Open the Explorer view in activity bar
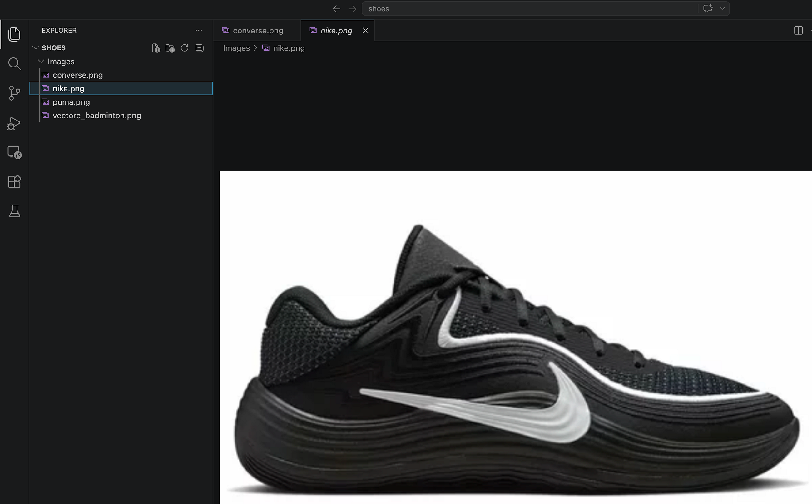812x504 pixels. (14, 34)
